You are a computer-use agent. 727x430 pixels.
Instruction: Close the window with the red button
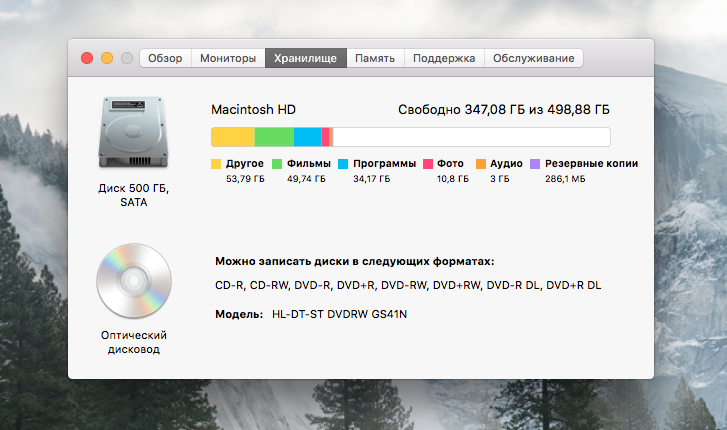click(87, 58)
